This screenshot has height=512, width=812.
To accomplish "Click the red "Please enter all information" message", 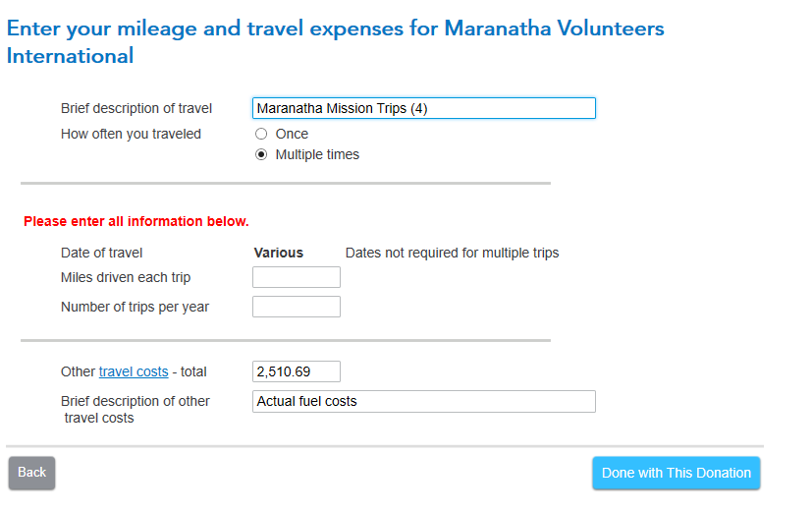I will click(x=136, y=221).
